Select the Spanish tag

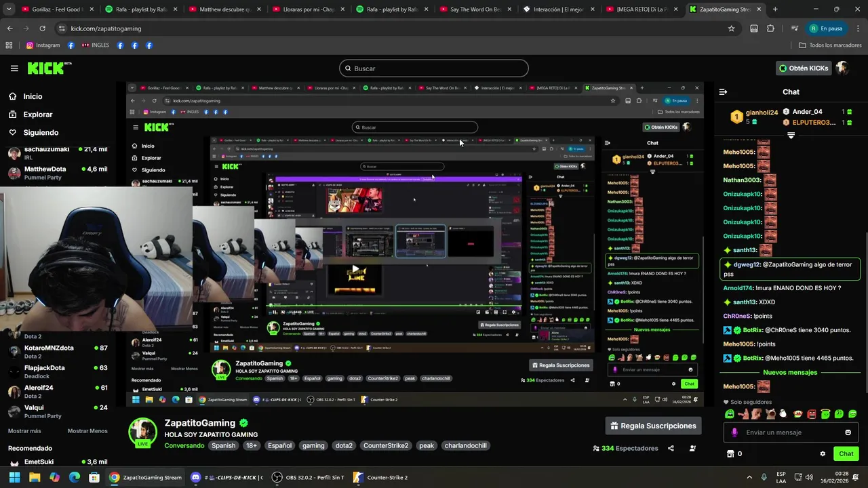tap(223, 446)
